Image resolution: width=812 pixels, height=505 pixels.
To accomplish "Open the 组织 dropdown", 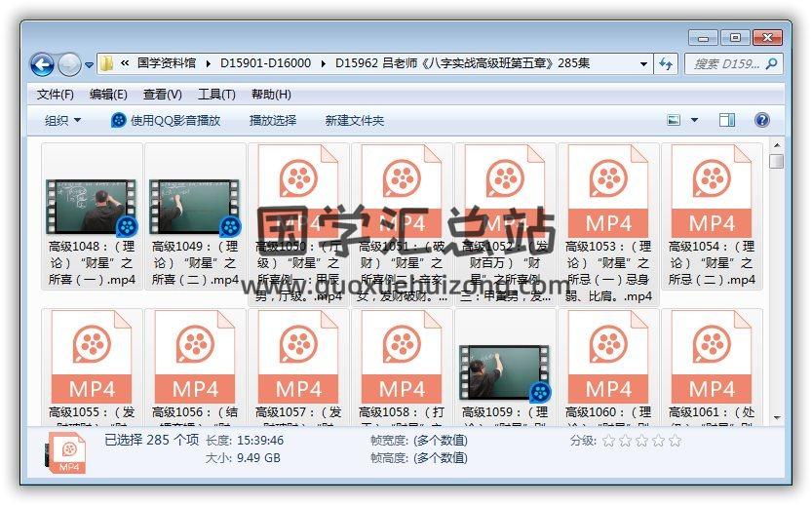I will [x=62, y=121].
